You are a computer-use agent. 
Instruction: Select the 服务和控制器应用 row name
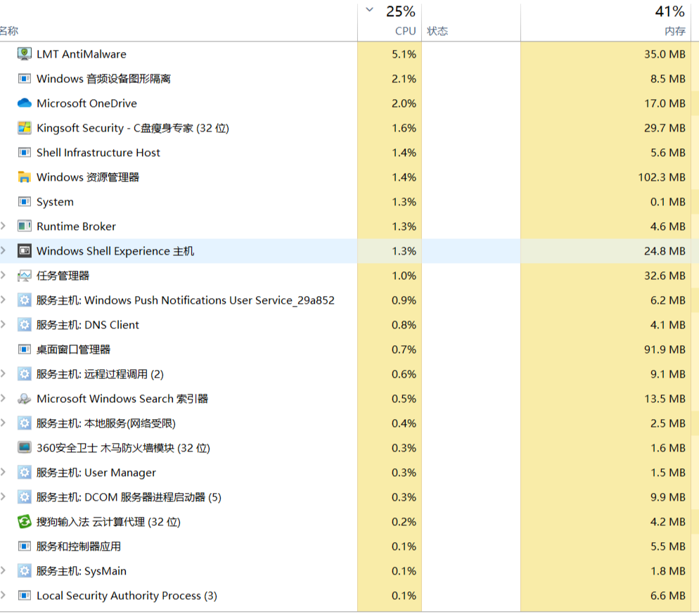[x=79, y=546]
